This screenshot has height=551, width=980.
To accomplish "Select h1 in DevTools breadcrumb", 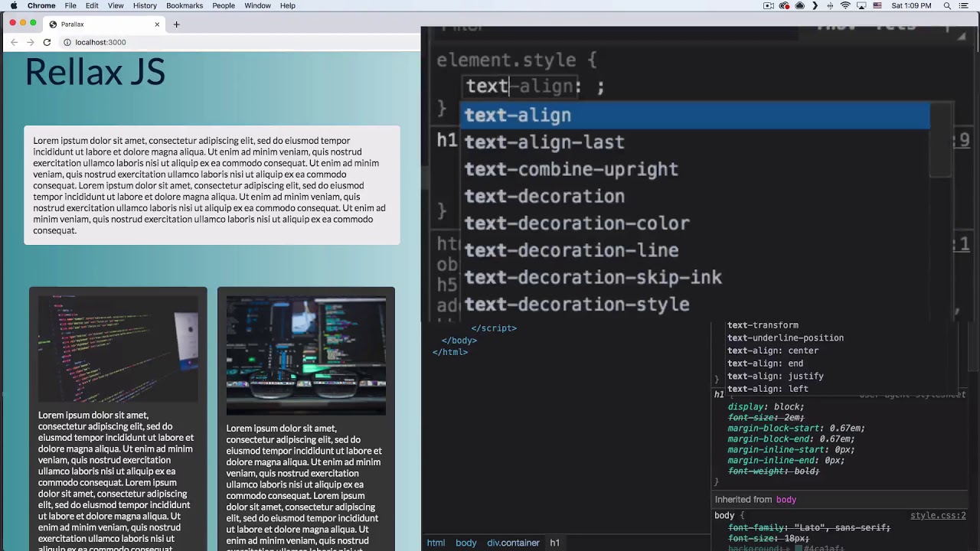I will (x=554, y=543).
